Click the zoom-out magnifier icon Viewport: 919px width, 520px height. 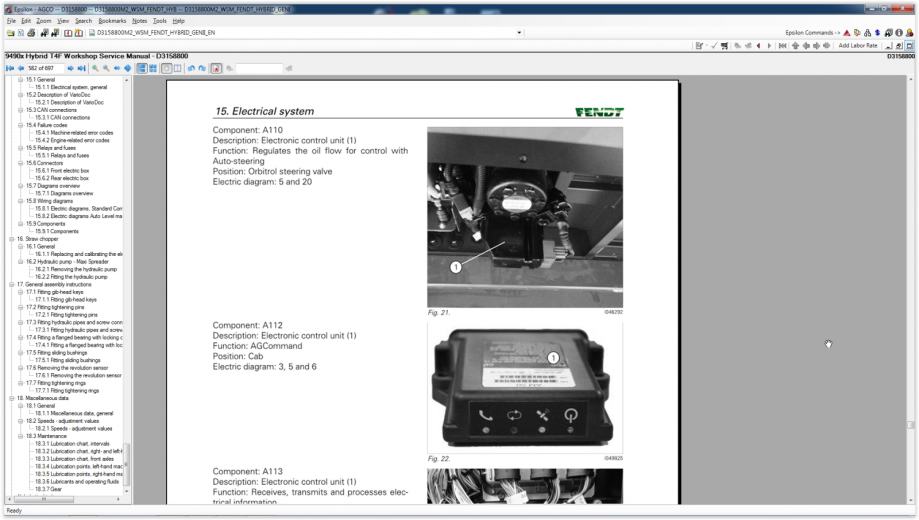click(x=106, y=69)
